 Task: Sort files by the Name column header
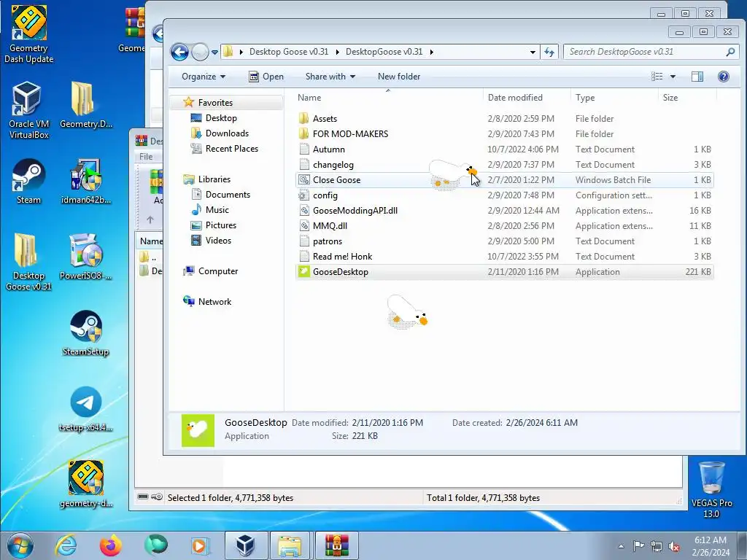coord(388,98)
